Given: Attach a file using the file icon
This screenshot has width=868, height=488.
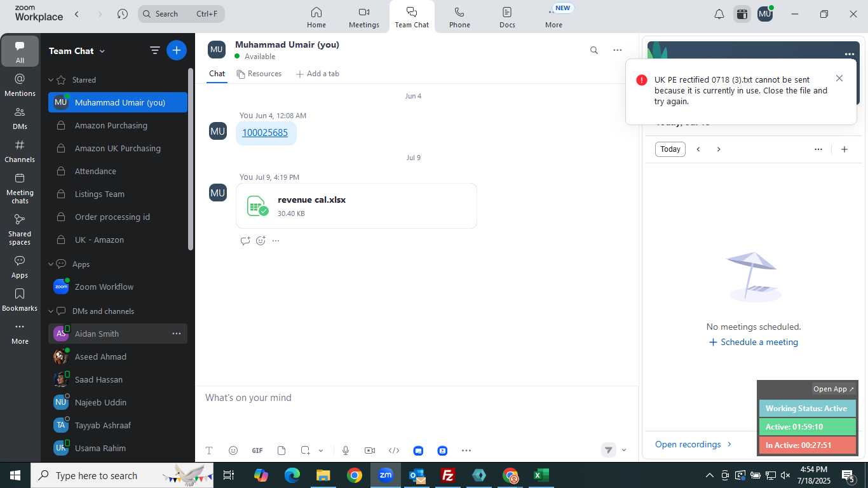Looking at the screenshot, I should click(281, 451).
